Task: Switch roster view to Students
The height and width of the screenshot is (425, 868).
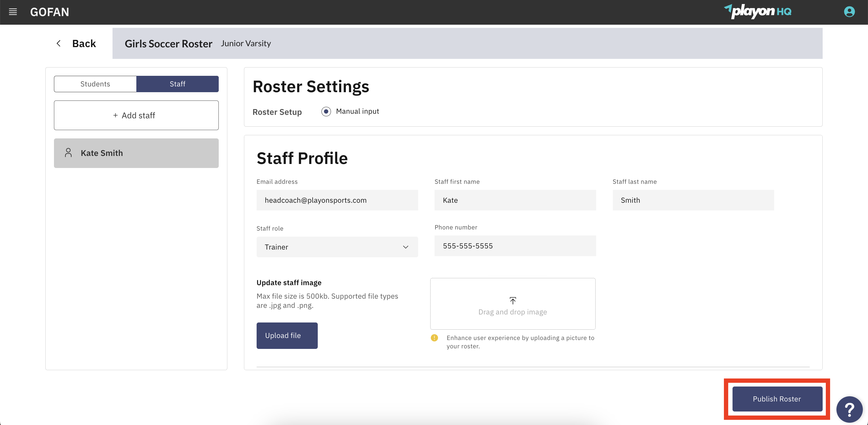Action: pyautogui.click(x=95, y=84)
